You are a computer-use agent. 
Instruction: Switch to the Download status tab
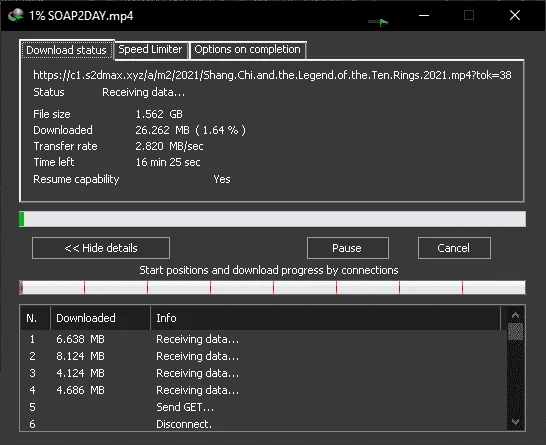point(67,50)
